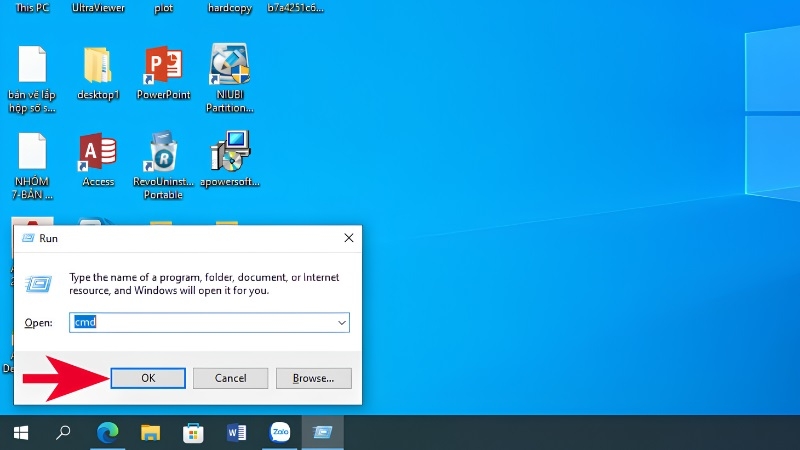Click the Browse... button
The width and height of the screenshot is (800, 450).
point(313,378)
